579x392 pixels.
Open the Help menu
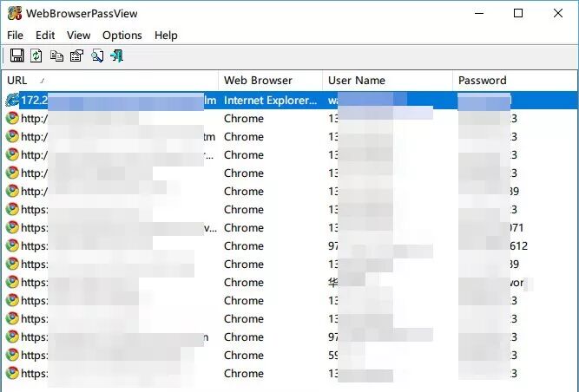click(x=166, y=36)
